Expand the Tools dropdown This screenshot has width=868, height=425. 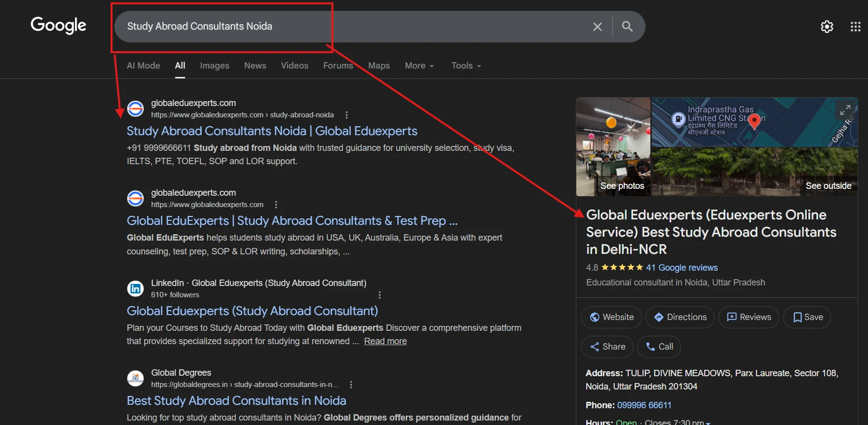[x=466, y=66]
